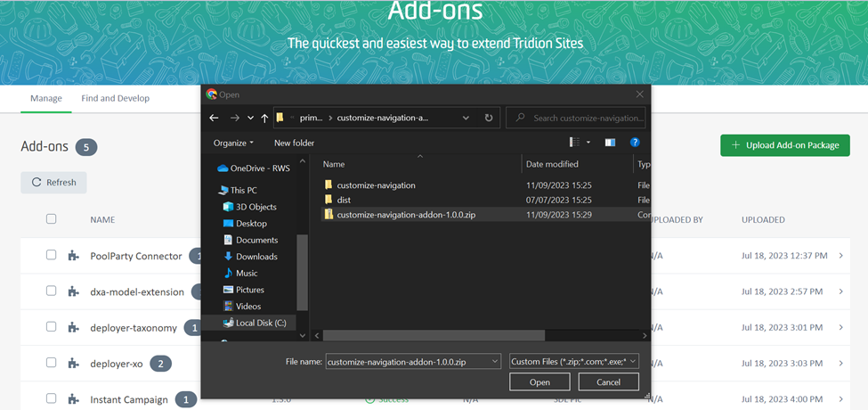Click the Search customize-navigation field
The image size is (868, 410).
(x=576, y=118)
